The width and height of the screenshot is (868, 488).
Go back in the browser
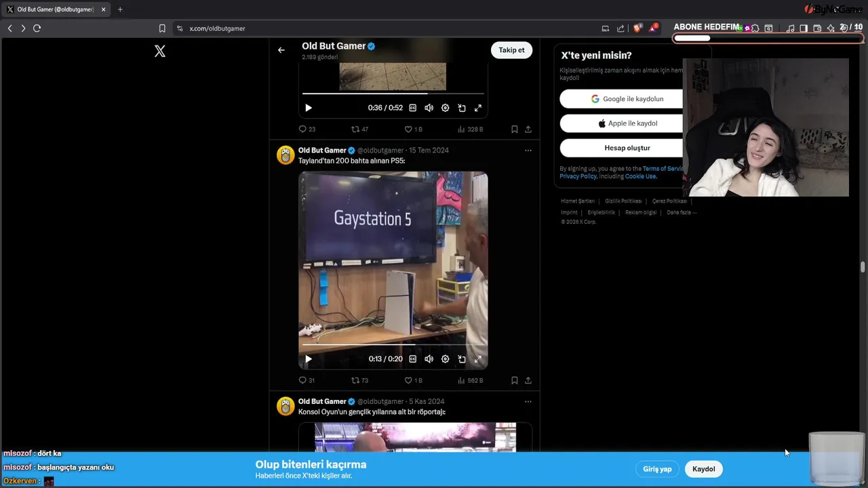9,28
